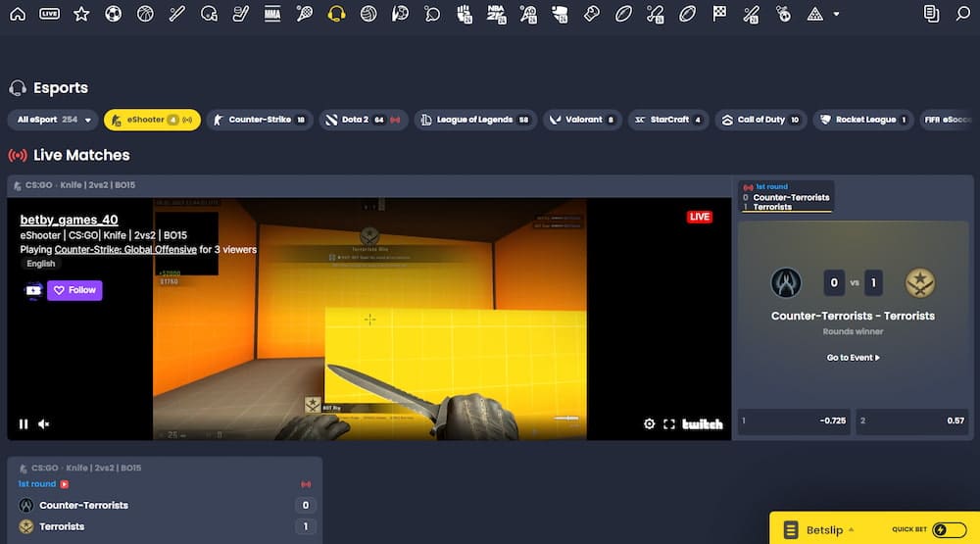Image resolution: width=980 pixels, height=544 pixels.
Task: Open the NBA 2K sport icon
Action: [x=496, y=14]
